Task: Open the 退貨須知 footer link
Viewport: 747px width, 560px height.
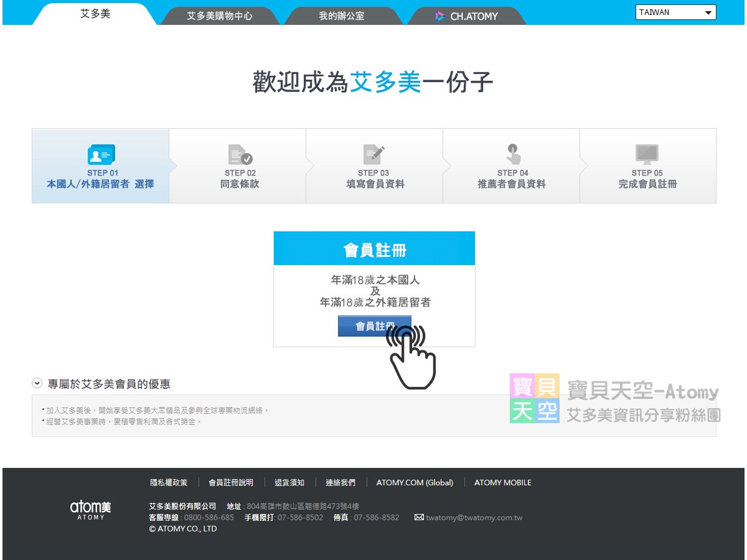Action: click(x=289, y=483)
